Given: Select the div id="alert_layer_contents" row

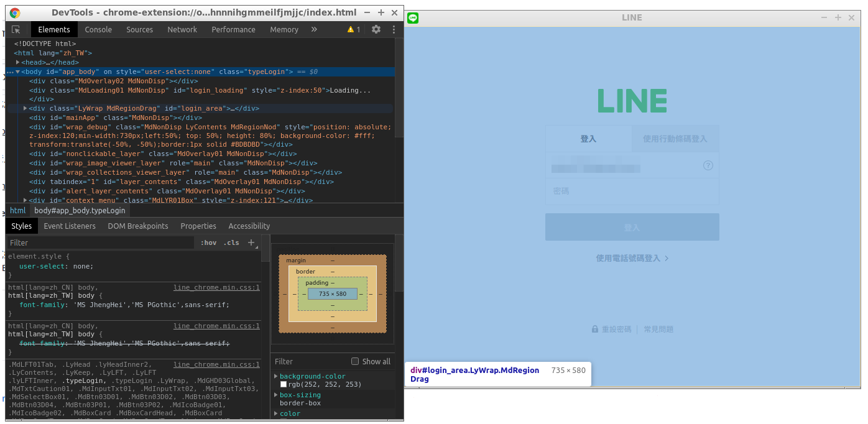Looking at the screenshot, I should [167, 191].
